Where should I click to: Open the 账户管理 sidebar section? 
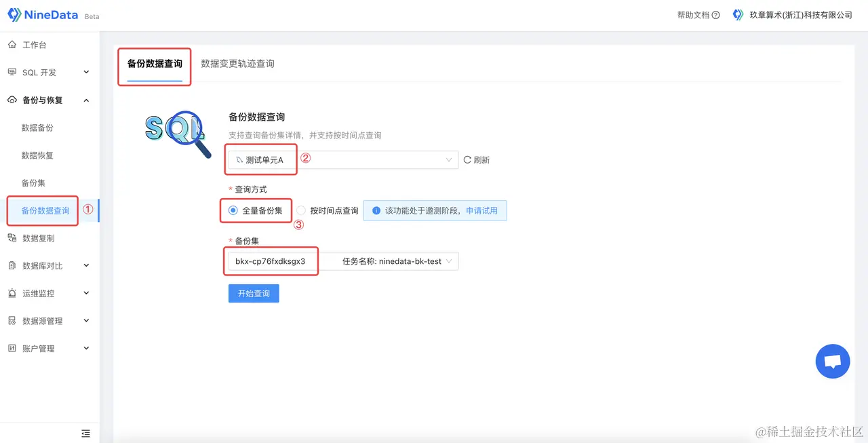point(41,348)
